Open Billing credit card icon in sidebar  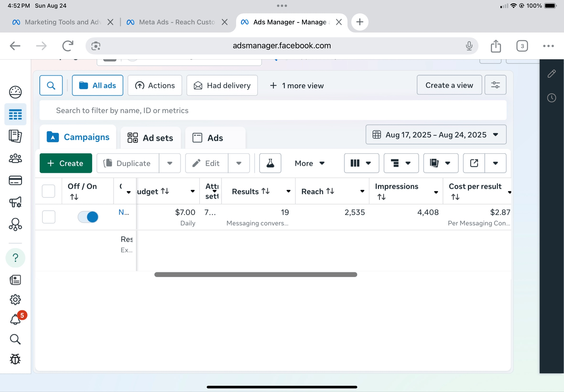(15, 180)
